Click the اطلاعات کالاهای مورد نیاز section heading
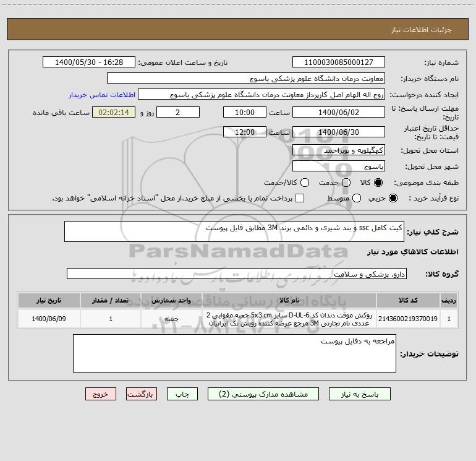 [412, 252]
